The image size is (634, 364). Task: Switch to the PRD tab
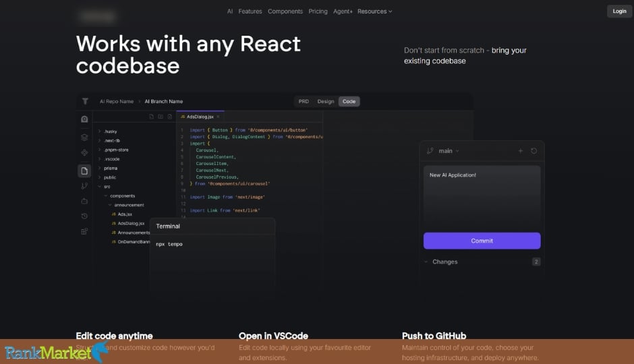[304, 101]
